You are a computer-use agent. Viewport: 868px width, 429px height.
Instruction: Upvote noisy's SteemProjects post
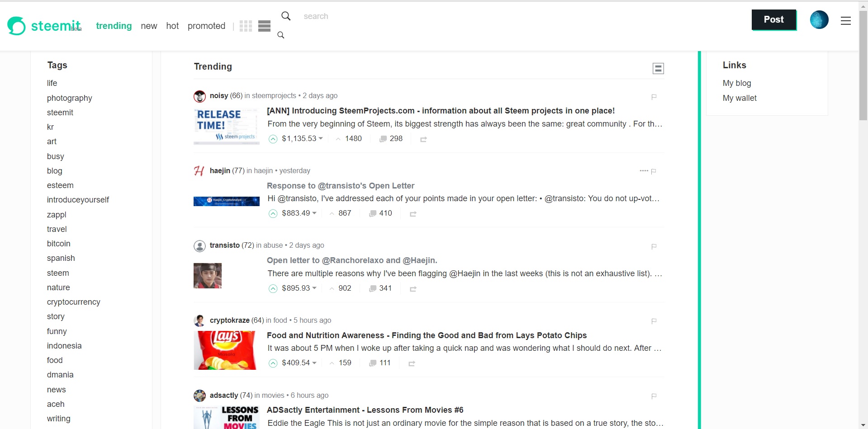[x=273, y=139]
